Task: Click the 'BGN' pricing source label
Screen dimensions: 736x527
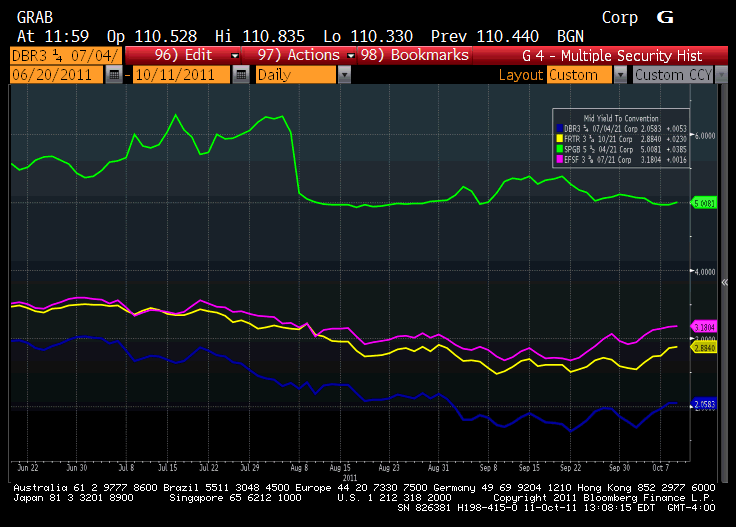Action: pyautogui.click(x=570, y=37)
